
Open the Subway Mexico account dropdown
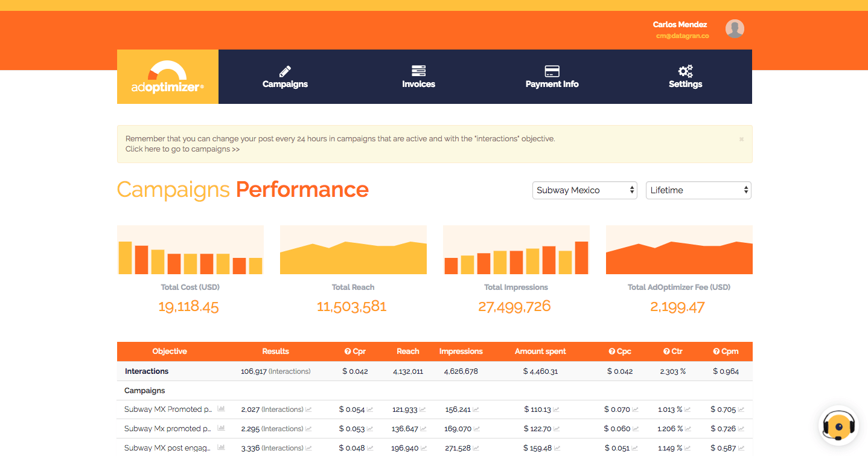click(x=584, y=190)
